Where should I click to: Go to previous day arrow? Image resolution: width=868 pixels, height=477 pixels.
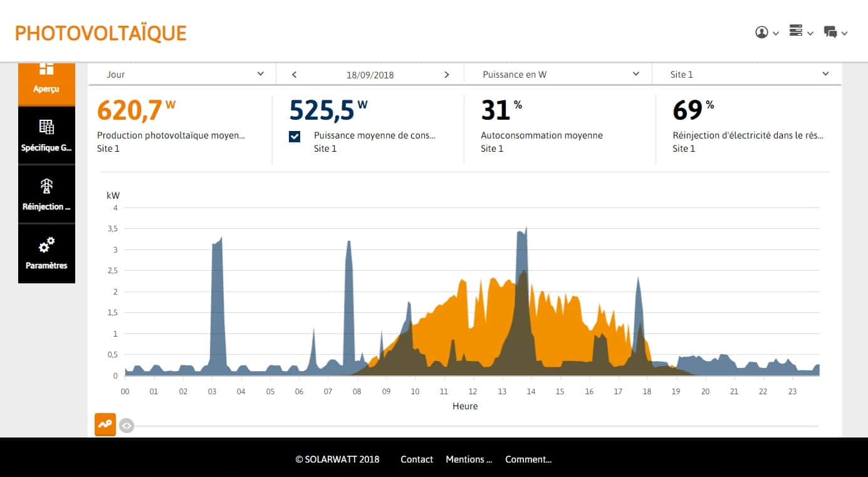[294, 75]
